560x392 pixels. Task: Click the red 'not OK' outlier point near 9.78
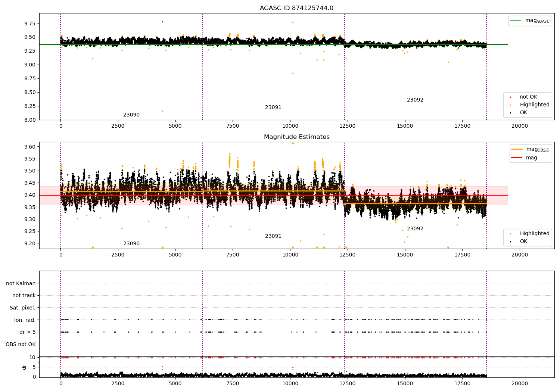click(x=162, y=22)
